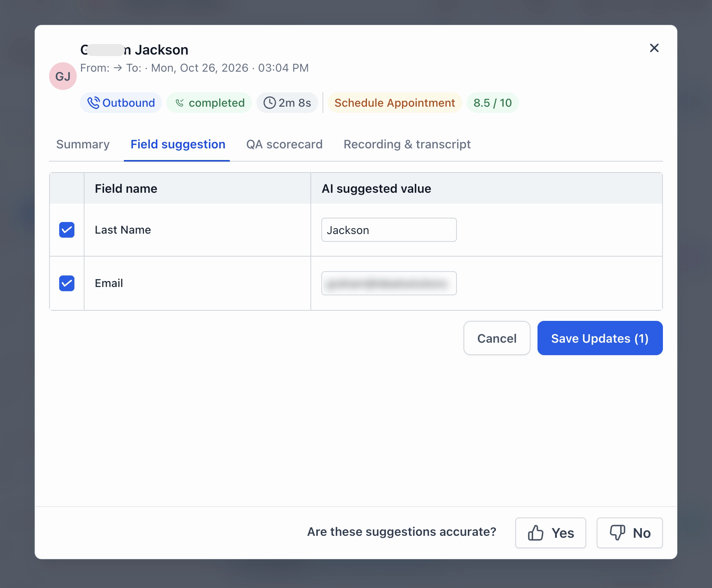
Task: Select the Field suggestion tab
Action: 178,144
